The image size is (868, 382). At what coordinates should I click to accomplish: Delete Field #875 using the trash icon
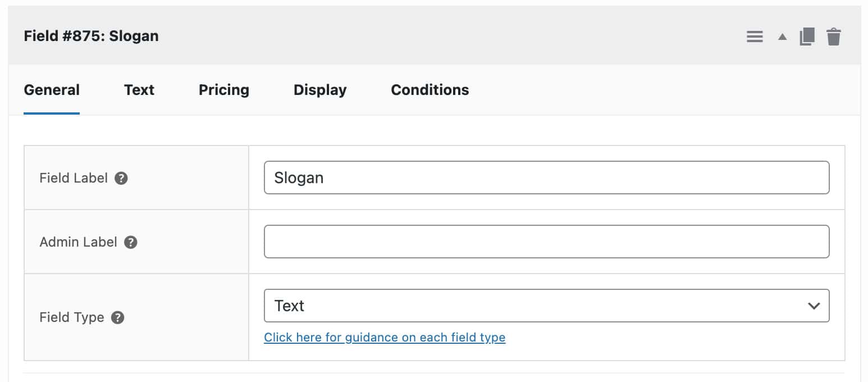click(x=834, y=36)
